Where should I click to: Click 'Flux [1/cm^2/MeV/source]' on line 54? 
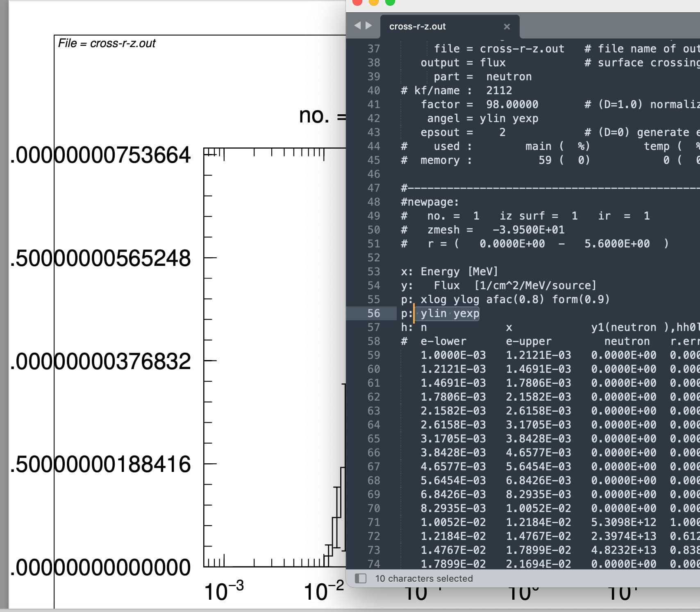(515, 286)
